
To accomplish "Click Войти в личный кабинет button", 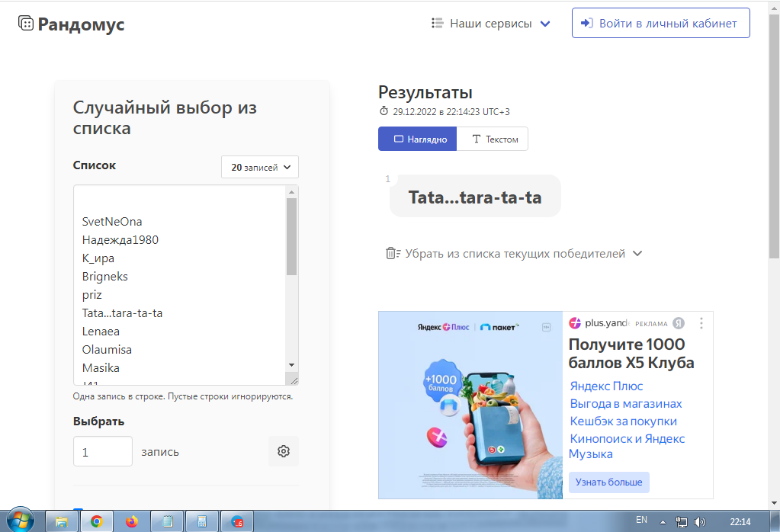I will pos(660,23).
